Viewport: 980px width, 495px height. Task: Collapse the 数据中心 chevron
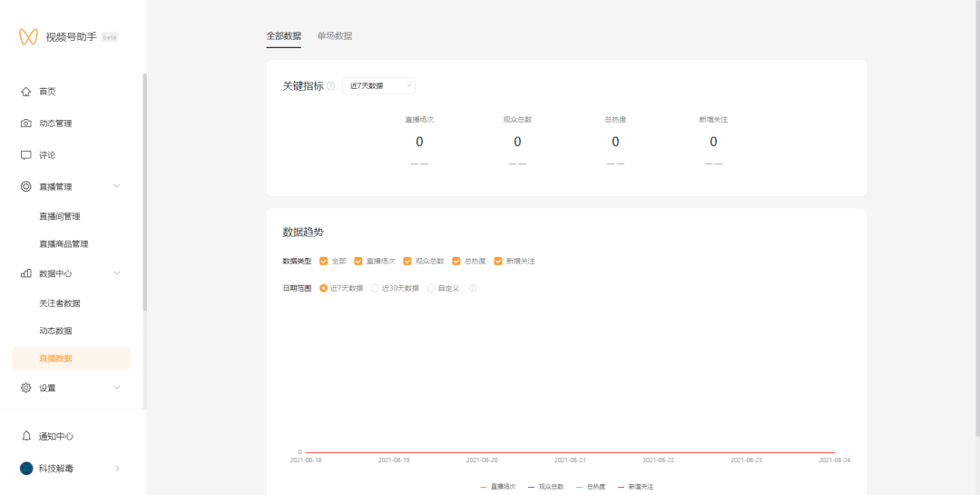tap(116, 272)
